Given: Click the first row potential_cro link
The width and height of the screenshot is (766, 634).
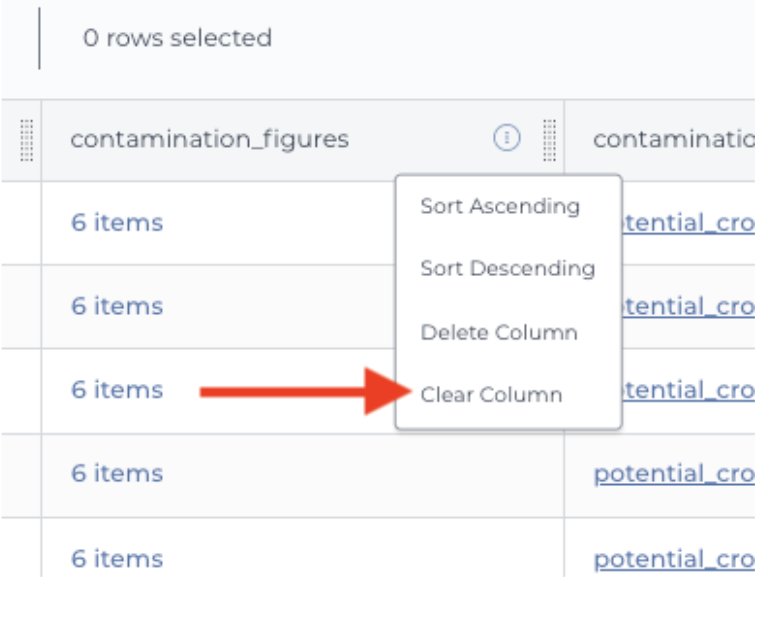Looking at the screenshot, I should (688, 223).
